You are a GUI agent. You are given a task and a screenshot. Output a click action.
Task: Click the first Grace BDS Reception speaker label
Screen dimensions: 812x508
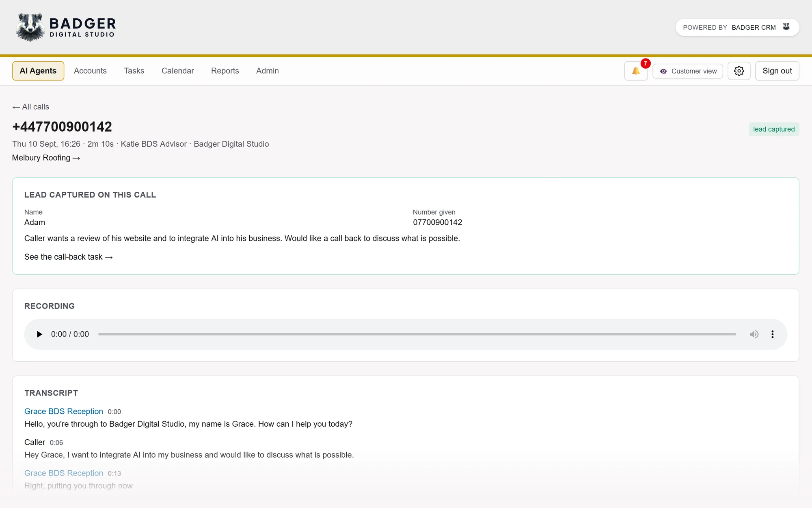[x=64, y=411]
